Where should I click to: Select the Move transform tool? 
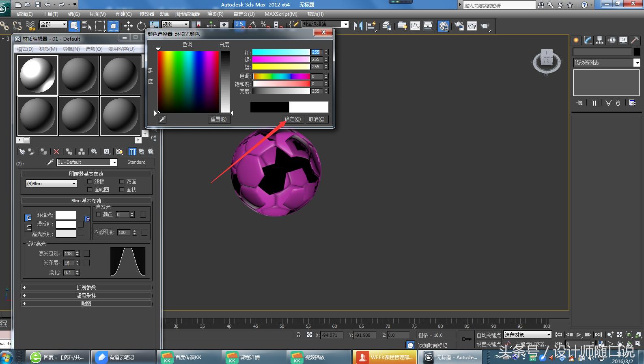128,26
